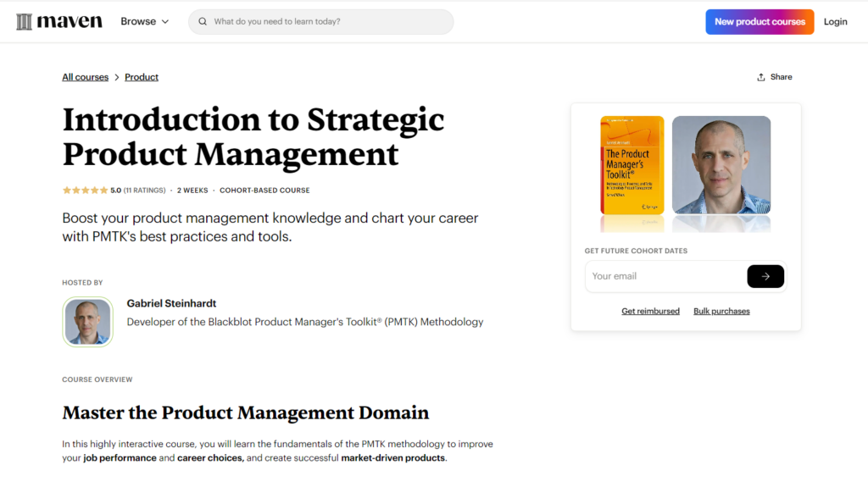Focus the Your email input field
Image resolution: width=868 pixels, height=487 pixels.
tap(666, 276)
